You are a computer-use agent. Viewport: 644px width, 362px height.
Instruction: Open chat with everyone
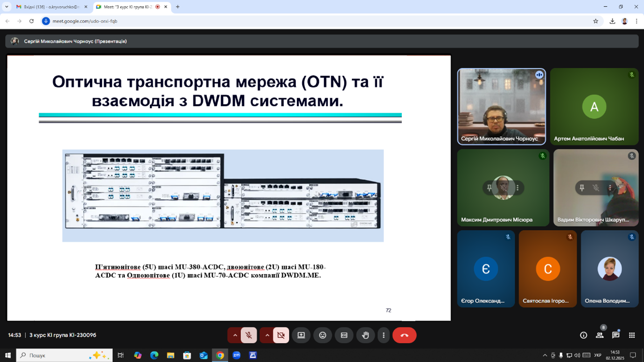pos(615,335)
